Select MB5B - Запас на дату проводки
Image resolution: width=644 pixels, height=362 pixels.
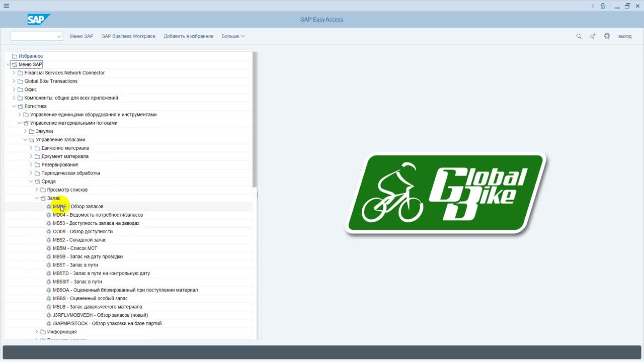[x=88, y=256]
